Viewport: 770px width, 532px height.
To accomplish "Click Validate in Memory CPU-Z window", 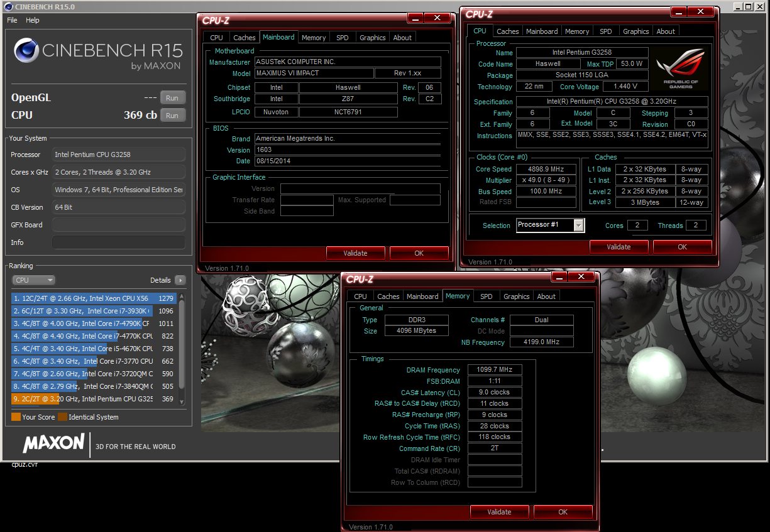I will 499,512.
